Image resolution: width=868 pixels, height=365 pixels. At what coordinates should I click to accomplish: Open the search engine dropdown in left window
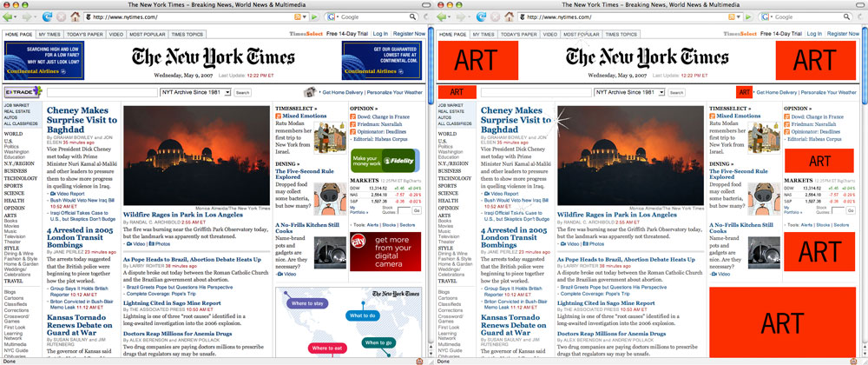[336, 17]
